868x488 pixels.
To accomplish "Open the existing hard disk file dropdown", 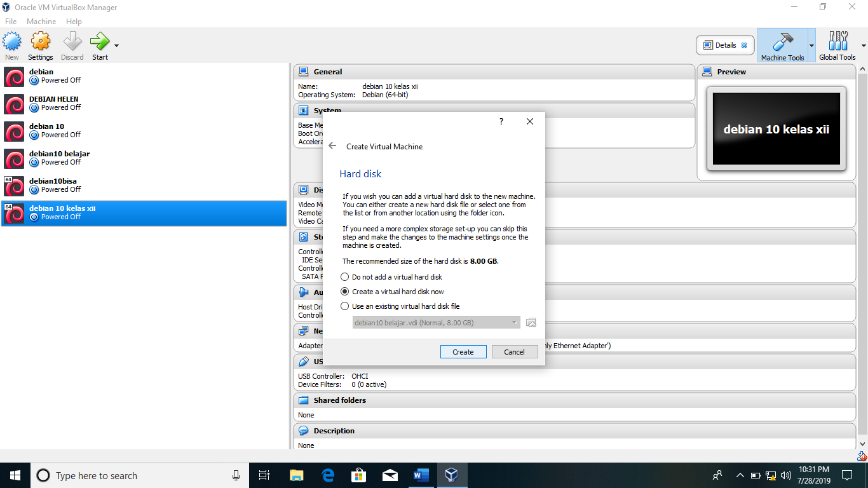I will [x=437, y=323].
